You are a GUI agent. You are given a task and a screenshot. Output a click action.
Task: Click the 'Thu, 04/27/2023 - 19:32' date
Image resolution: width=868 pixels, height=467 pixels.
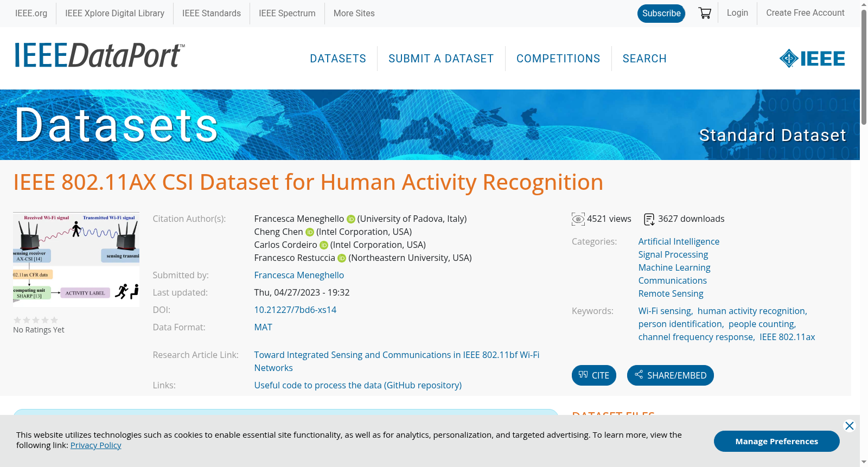(302, 292)
